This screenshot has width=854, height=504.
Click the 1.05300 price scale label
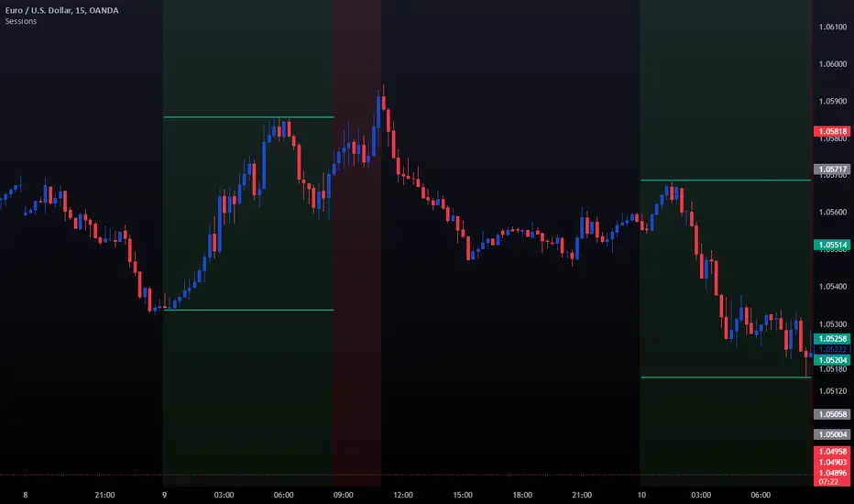click(x=833, y=324)
